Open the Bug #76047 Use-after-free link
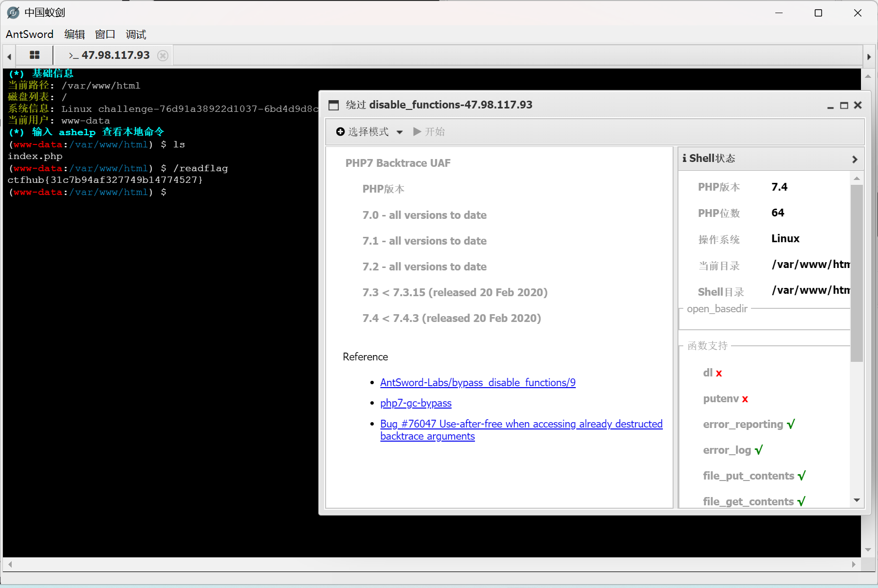Screen dimensions: 878x588 tap(521, 430)
